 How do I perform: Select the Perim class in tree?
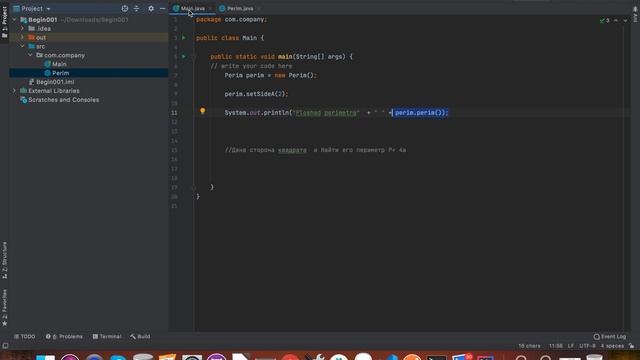point(60,73)
